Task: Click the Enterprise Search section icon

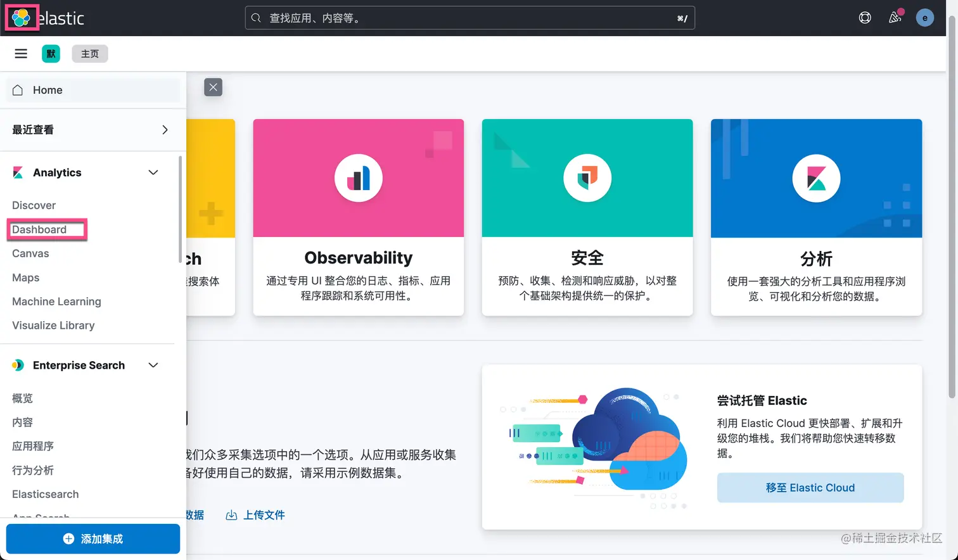Action: point(18,365)
